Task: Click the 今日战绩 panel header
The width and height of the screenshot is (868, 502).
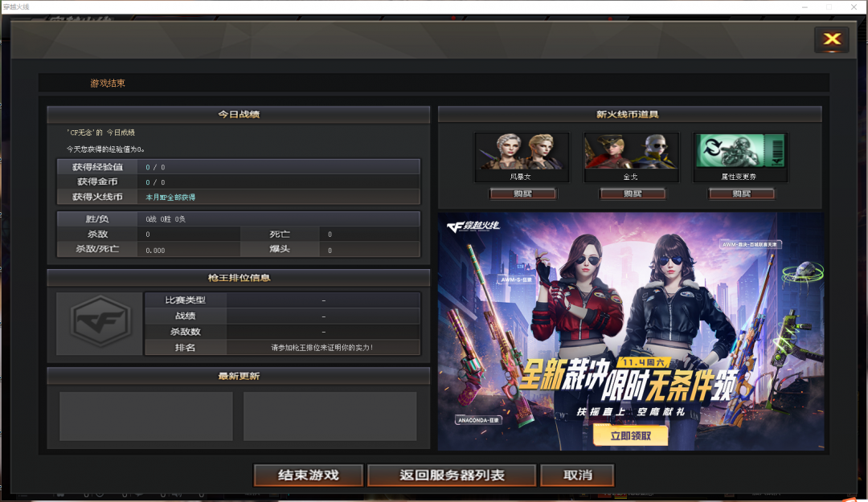Action: (239, 115)
